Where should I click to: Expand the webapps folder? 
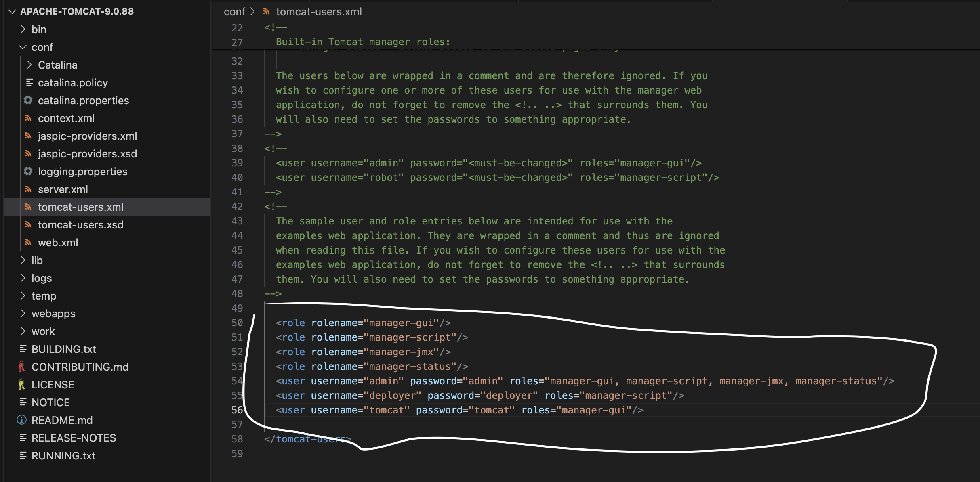(23, 313)
